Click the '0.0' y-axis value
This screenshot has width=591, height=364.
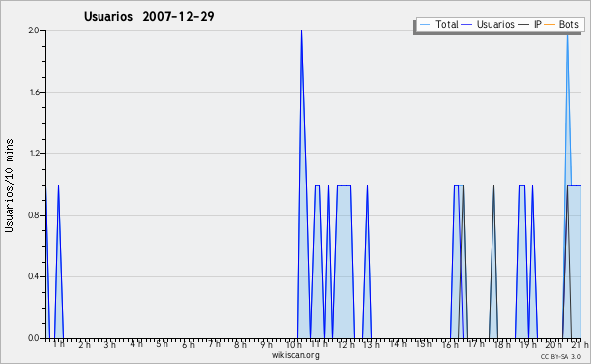point(33,338)
